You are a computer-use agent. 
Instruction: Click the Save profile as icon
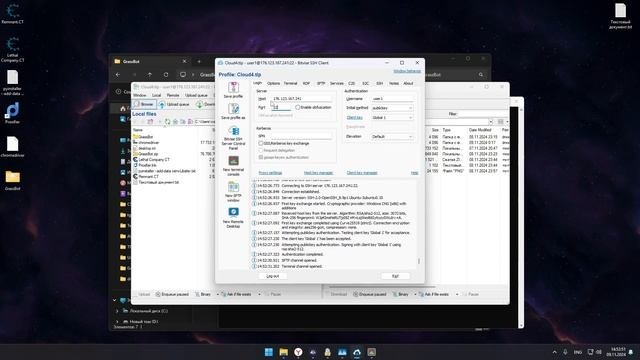coord(233,111)
